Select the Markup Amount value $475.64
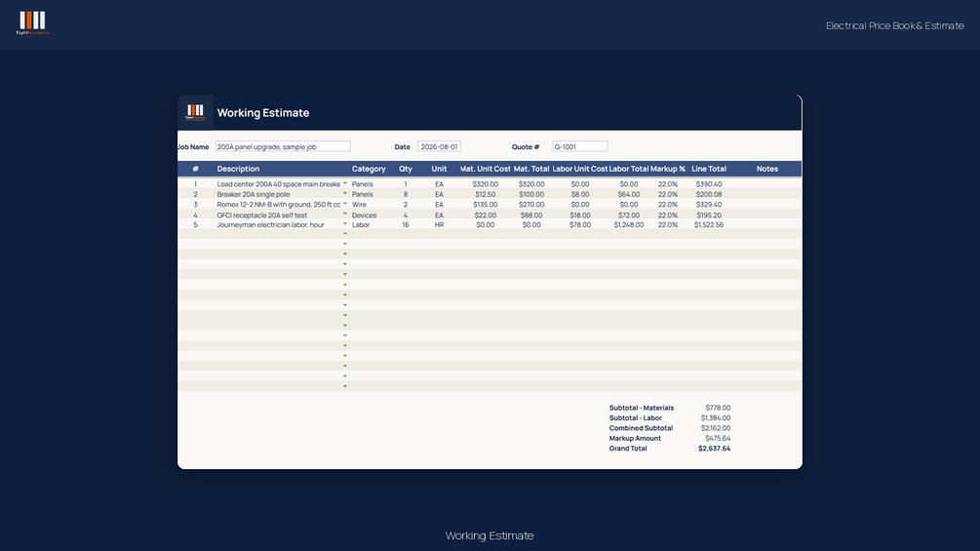 coord(718,439)
